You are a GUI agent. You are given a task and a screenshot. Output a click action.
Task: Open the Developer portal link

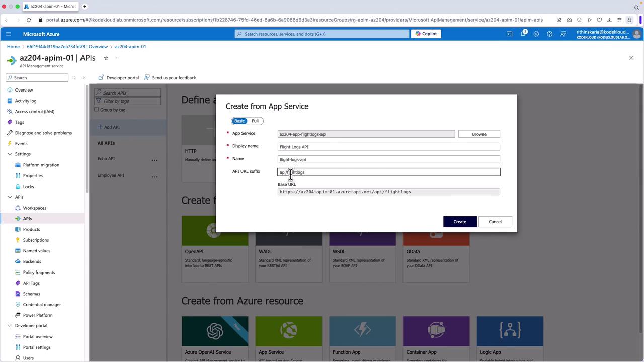click(x=119, y=78)
